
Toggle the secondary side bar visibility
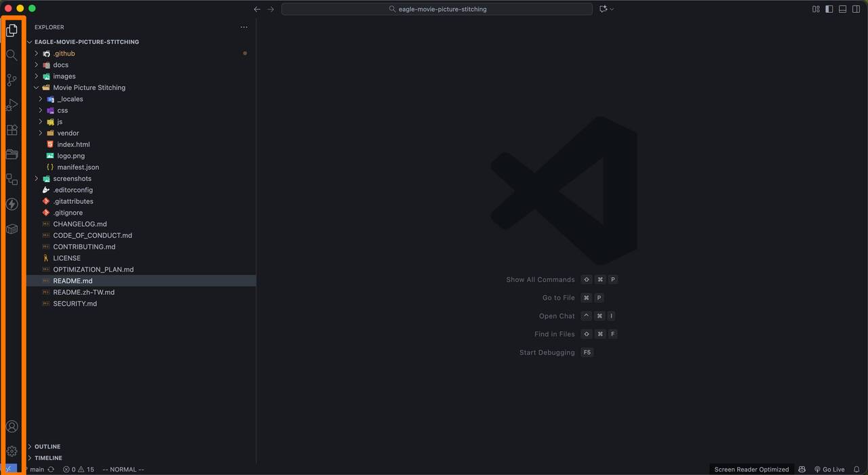(856, 9)
